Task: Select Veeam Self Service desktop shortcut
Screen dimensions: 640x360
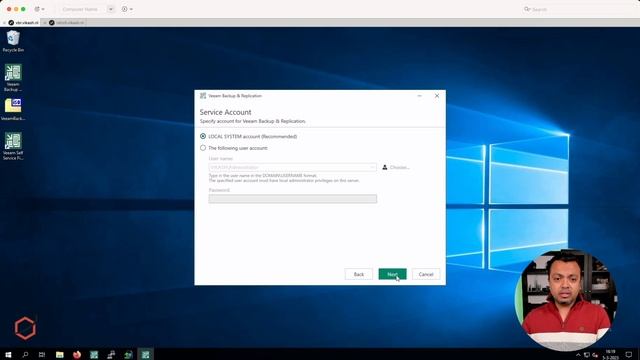Action: coord(13,146)
